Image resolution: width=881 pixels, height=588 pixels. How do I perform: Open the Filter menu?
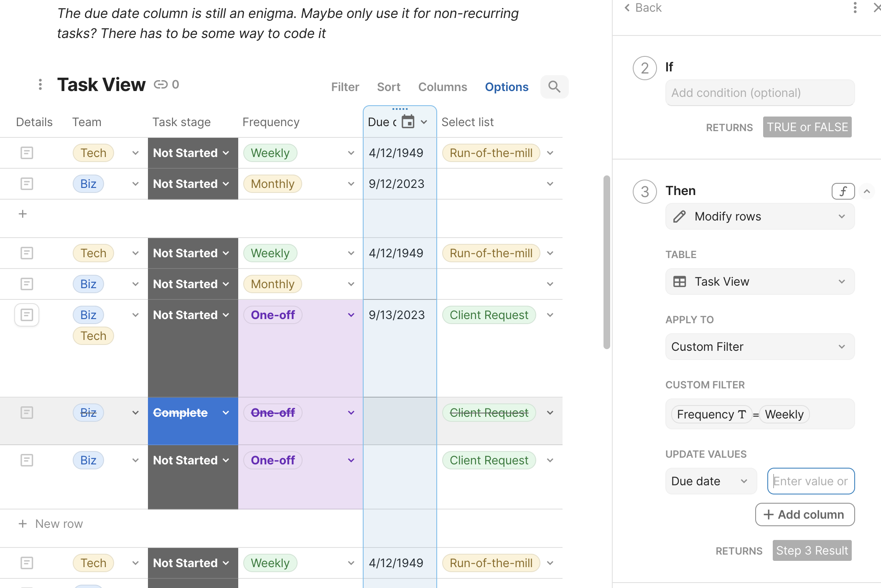pos(345,87)
